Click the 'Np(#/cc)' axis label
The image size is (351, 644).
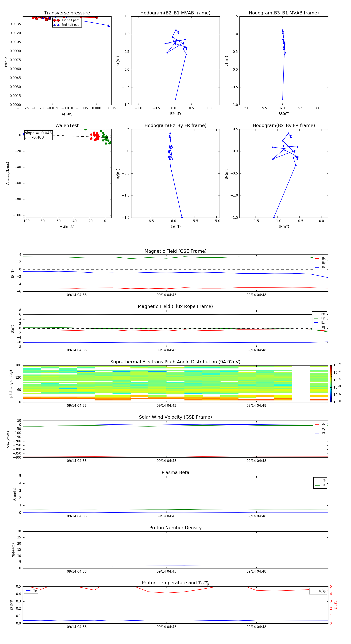13,550
